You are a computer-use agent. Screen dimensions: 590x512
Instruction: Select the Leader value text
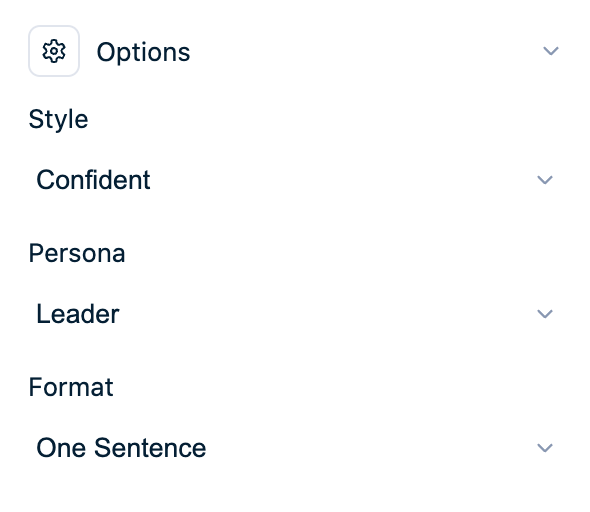[78, 314]
